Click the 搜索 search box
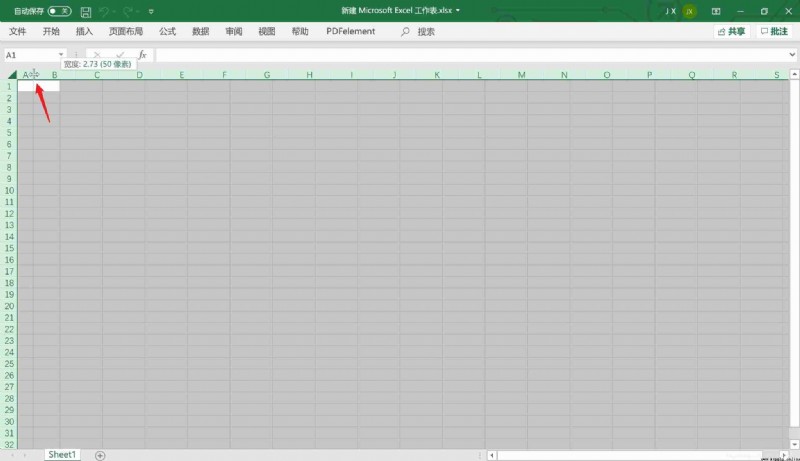This screenshot has height=461, width=800. [x=418, y=32]
